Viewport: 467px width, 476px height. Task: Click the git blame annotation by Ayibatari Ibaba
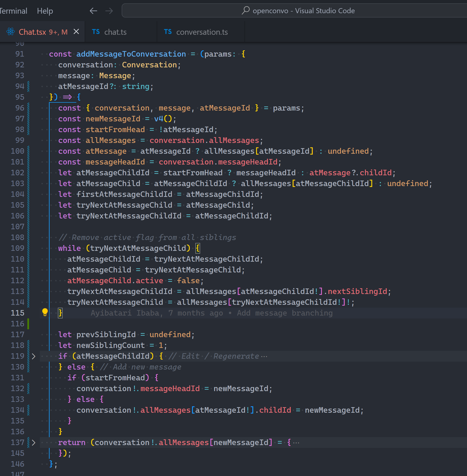pos(211,313)
